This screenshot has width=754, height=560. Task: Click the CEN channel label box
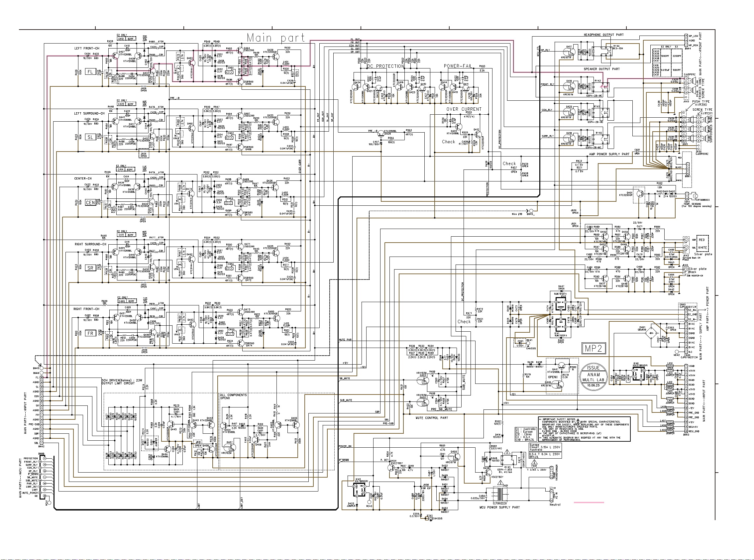(90, 203)
